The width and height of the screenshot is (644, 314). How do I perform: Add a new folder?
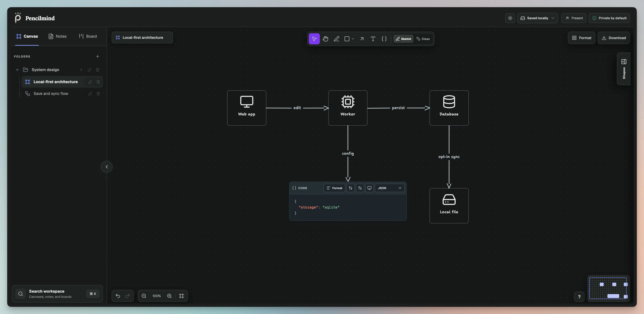tap(97, 56)
